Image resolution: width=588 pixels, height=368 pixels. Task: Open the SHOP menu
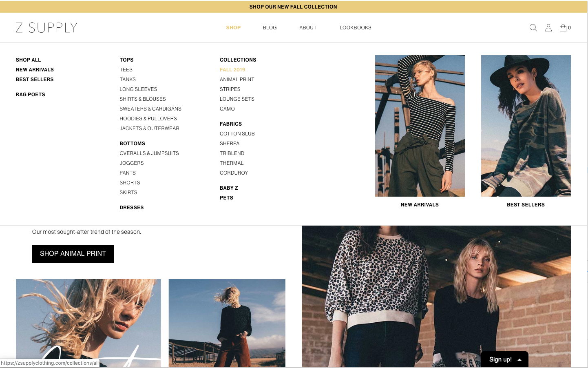[x=233, y=28]
